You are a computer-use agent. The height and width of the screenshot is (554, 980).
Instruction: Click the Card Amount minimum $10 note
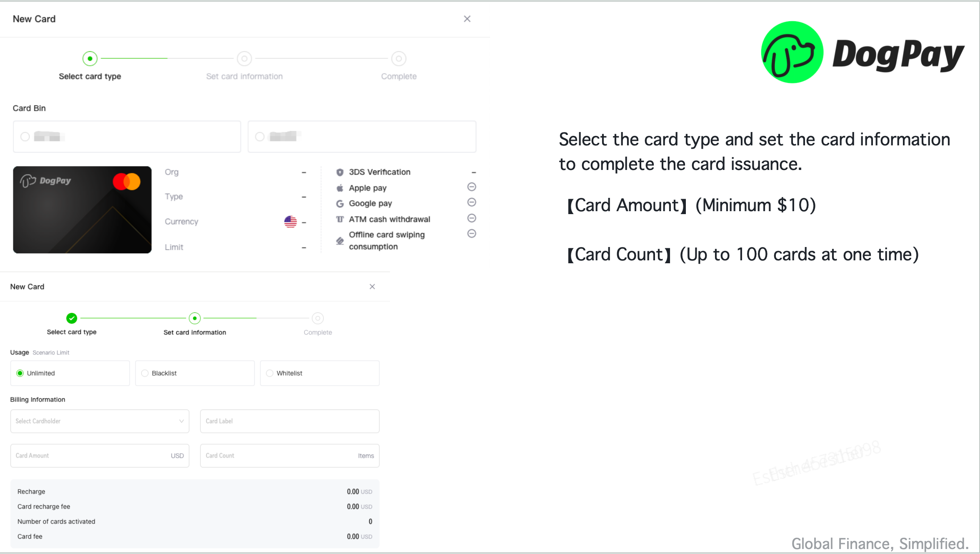tap(691, 205)
